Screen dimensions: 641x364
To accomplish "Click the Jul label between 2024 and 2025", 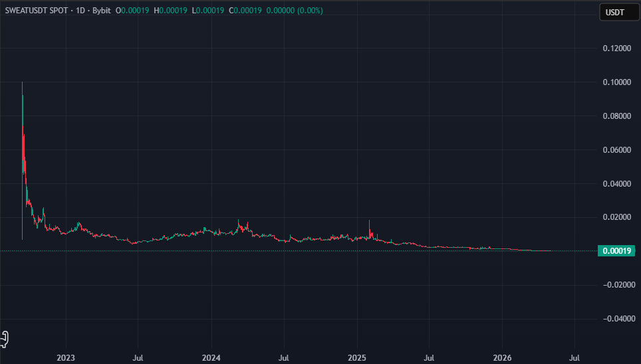I will (283, 358).
